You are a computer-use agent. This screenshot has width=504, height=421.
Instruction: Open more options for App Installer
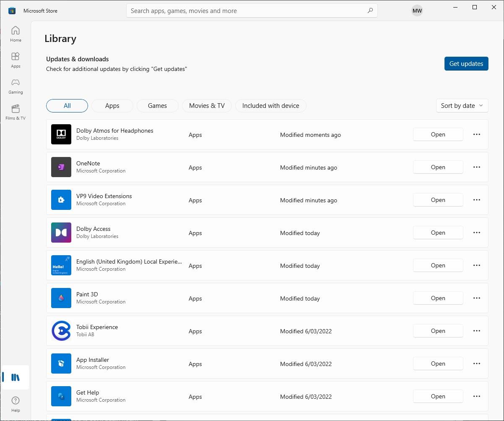pos(477,363)
